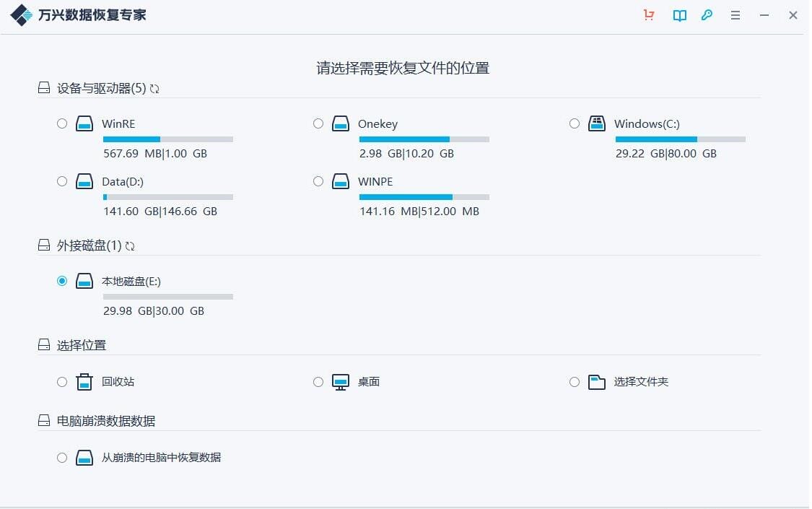
Task: Select the Onekey partition radio button
Action: click(318, 123)
